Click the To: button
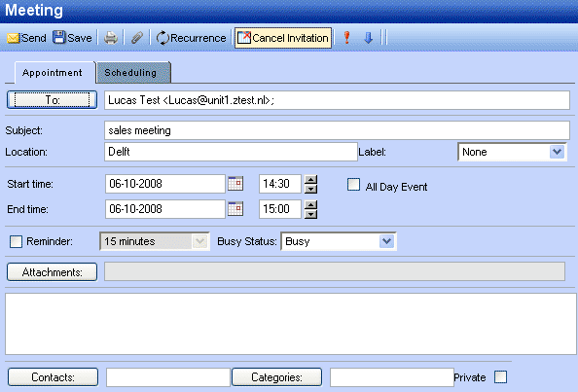The width and height of the screenshot is (578, 392). tap(52, 100)
